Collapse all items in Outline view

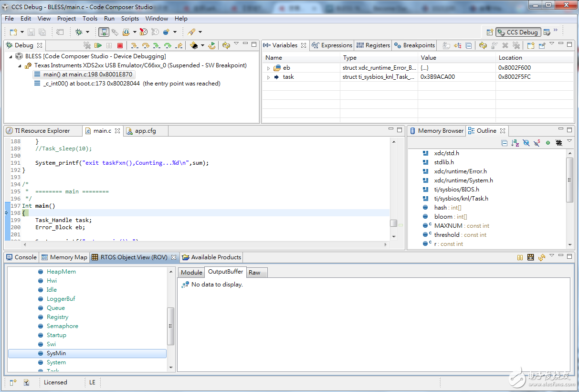504,143
